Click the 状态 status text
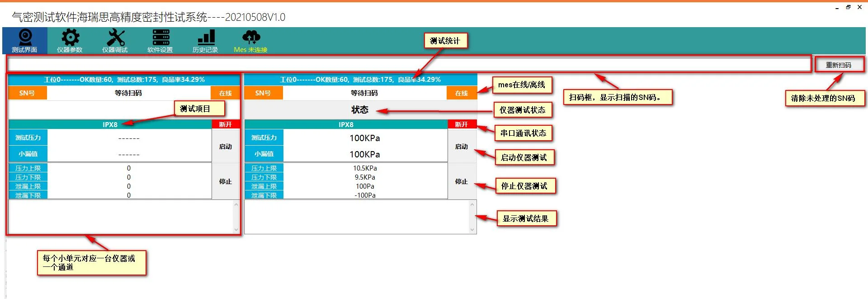This screenshot has width=868, height=299. tap(360, 110)
